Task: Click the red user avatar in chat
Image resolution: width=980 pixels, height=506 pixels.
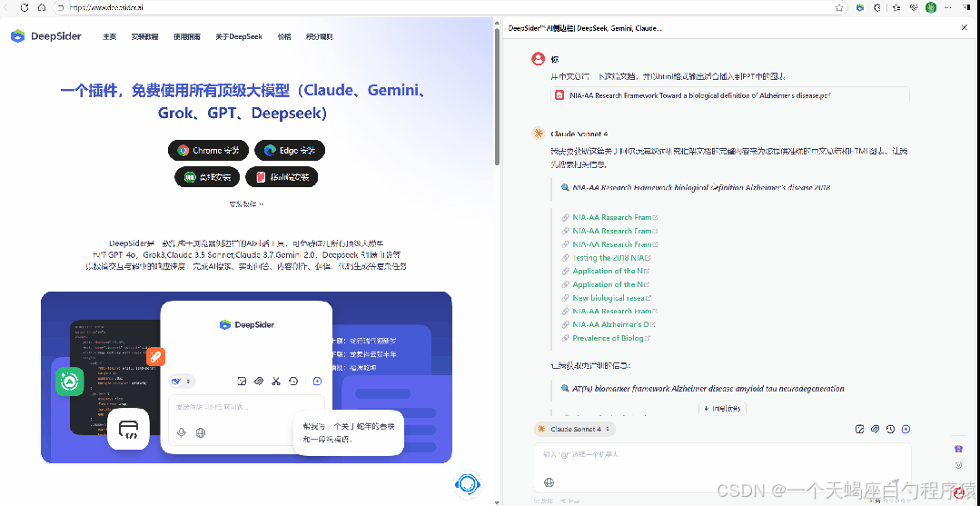Action: (x=538, y=59)
